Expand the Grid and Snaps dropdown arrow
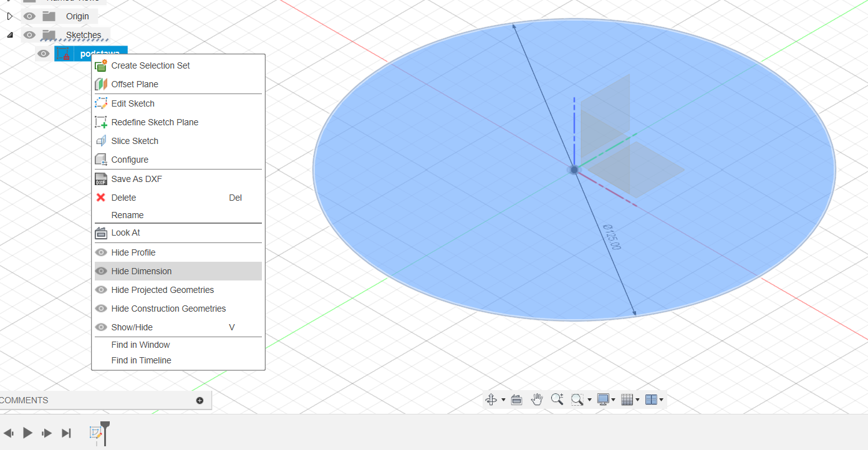Viewport: 868px width, 450px height. pyautogui.click(x=637, y=400)
